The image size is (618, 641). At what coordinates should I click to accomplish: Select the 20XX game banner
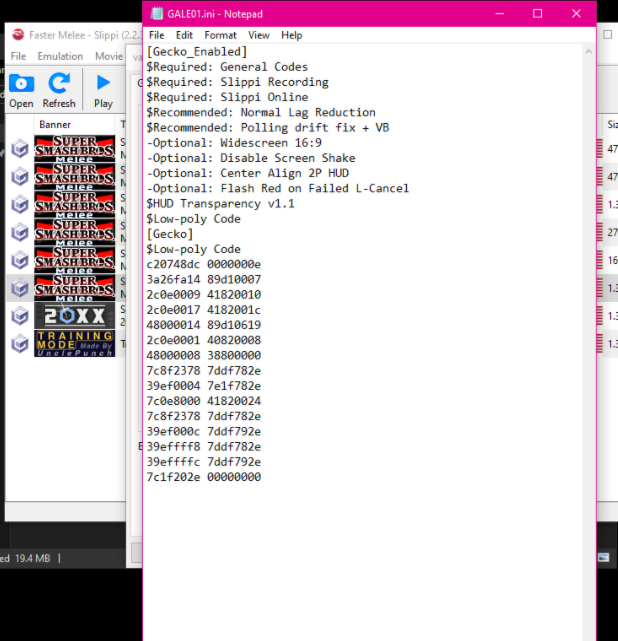[x=74, y=316]
